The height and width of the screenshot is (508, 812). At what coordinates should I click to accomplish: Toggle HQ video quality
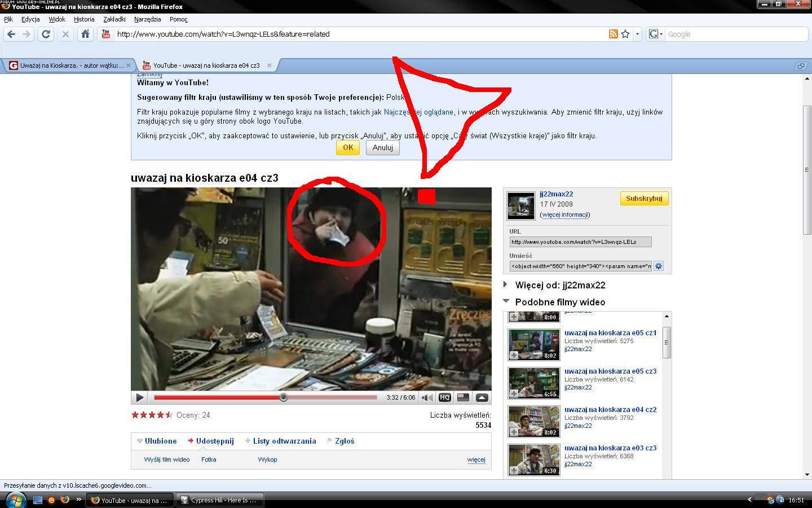pos(444,397)
